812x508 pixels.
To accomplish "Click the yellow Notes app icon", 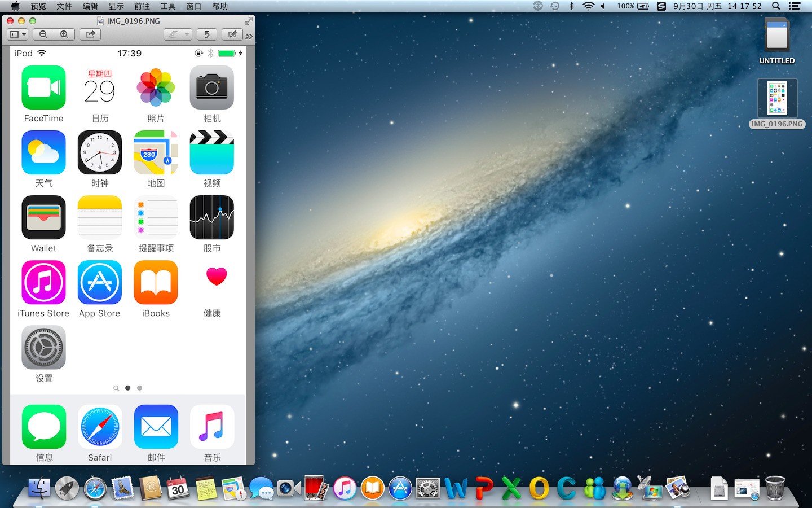I will pyautogui.click(x=100, y=217).
